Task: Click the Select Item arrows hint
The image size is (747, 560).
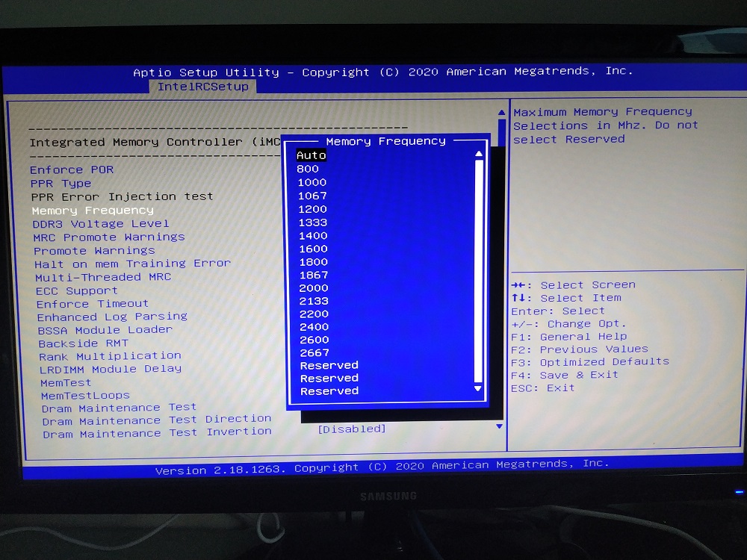Action: [x=566, y=298]
